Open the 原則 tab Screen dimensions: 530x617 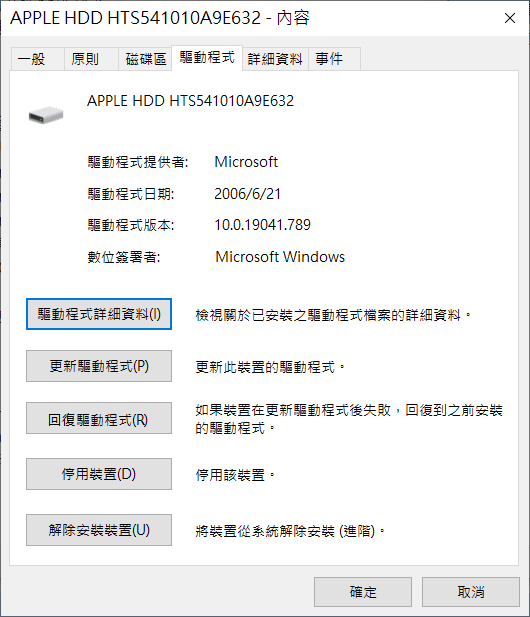pos(91,59)
